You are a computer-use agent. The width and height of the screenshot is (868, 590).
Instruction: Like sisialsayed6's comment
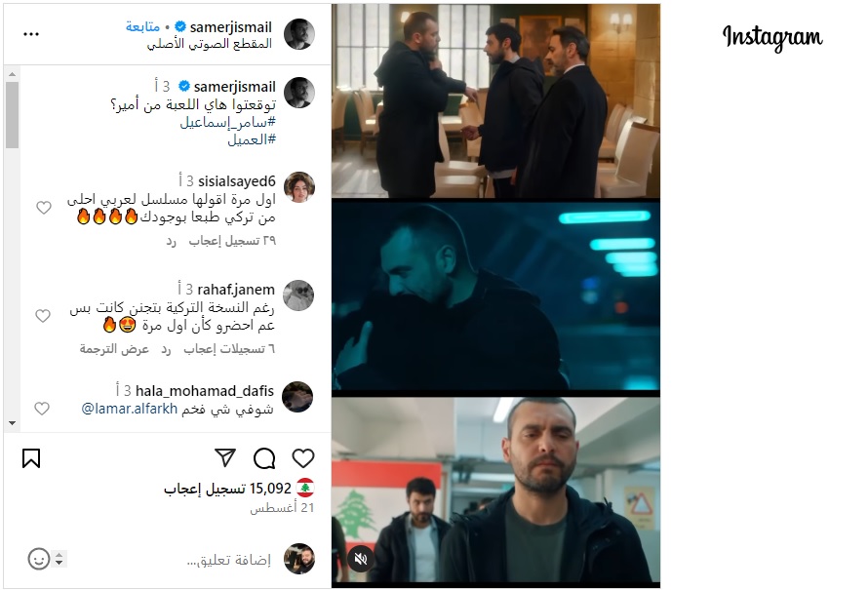pos(44,208)
